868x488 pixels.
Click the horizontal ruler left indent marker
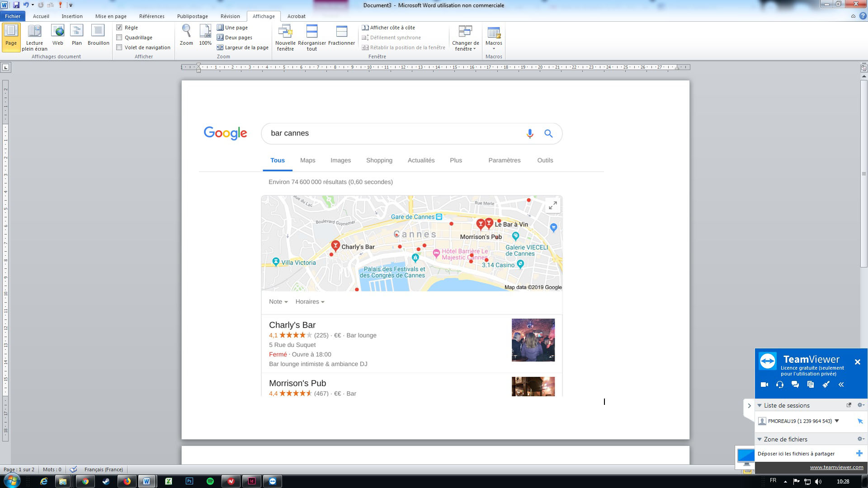point(198,68)
